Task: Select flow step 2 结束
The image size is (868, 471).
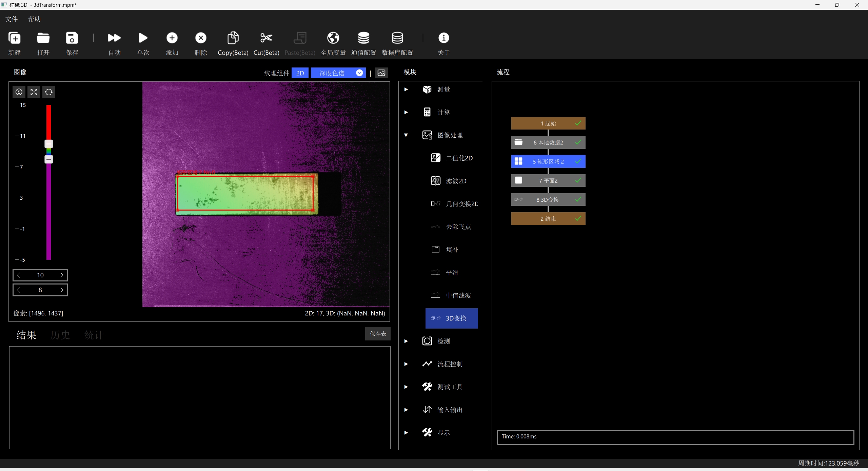Action: (x=548, y=219)
